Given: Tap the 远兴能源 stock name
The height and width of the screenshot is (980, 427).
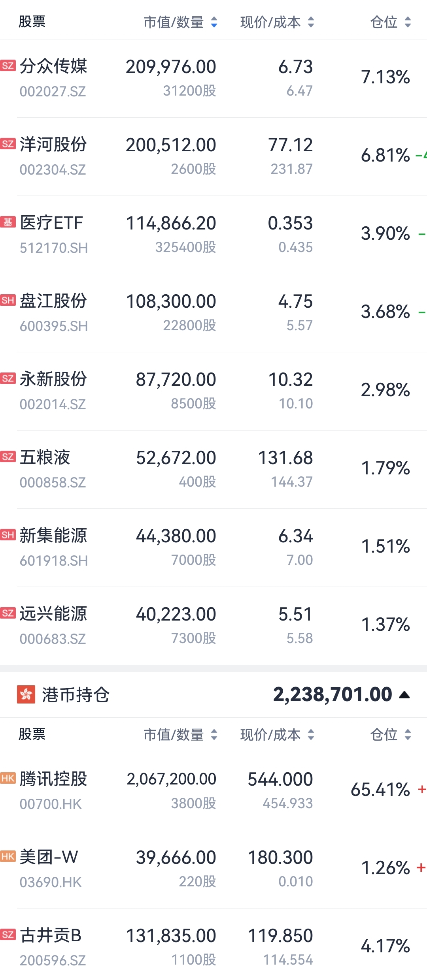Looking at the screenshot, I should click(53, 614).
